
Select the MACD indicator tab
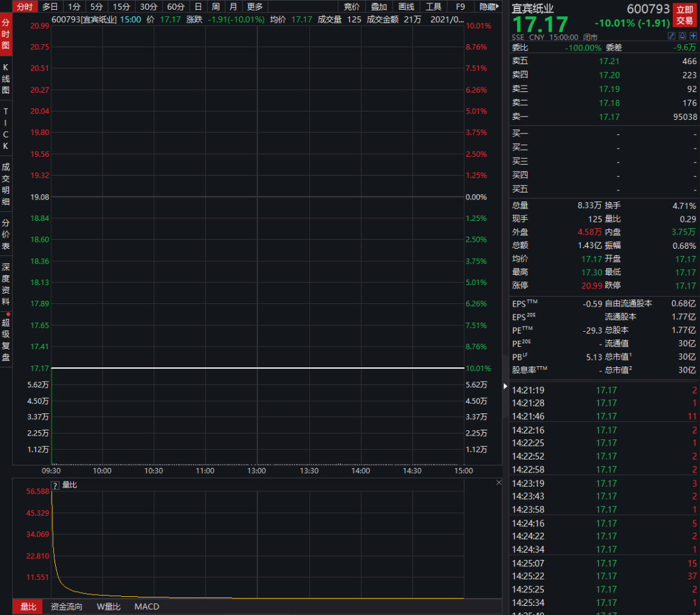146,607
